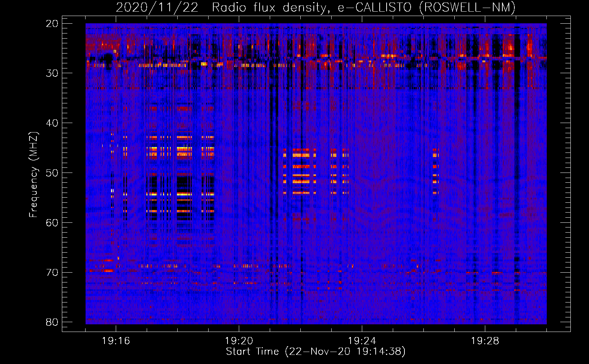Viewport: 589px width, 364px height.
Task: Click the "Frequency (MHZ)" y-axis label
Action: coord(33,175)
